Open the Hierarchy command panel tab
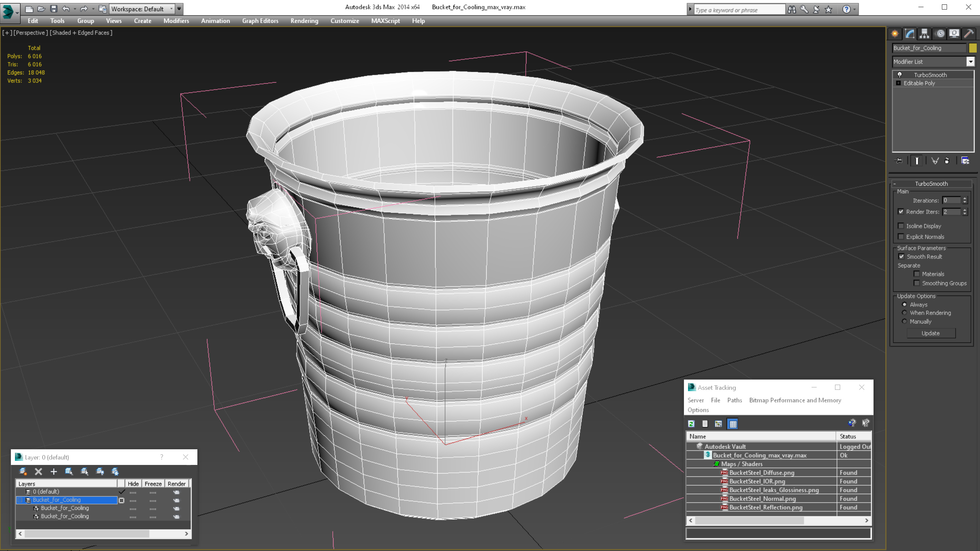This screenshot has width=980, height=551. (925, 34)
